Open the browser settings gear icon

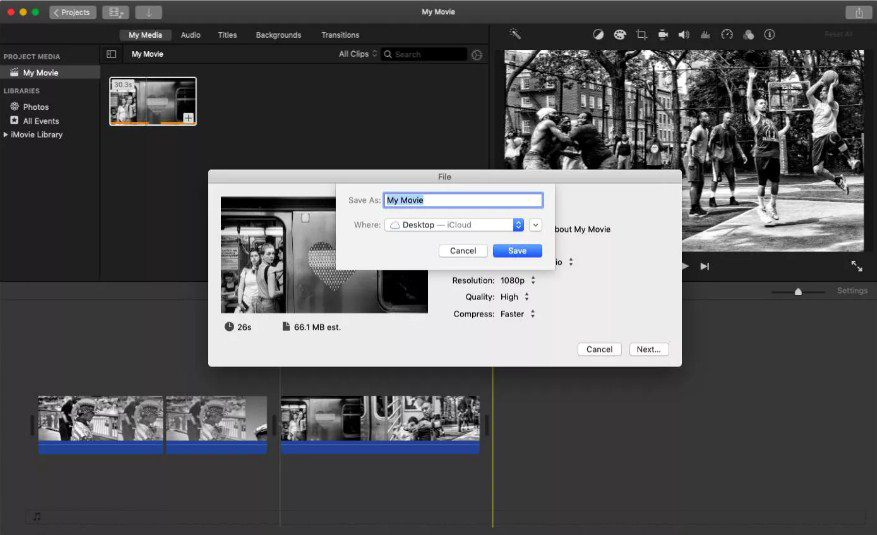tap(477, 55)
